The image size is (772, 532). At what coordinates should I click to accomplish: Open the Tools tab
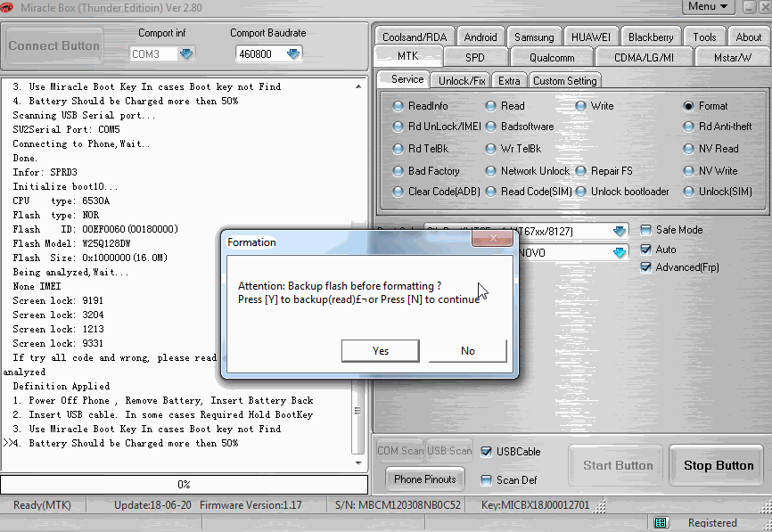(704, 37)
